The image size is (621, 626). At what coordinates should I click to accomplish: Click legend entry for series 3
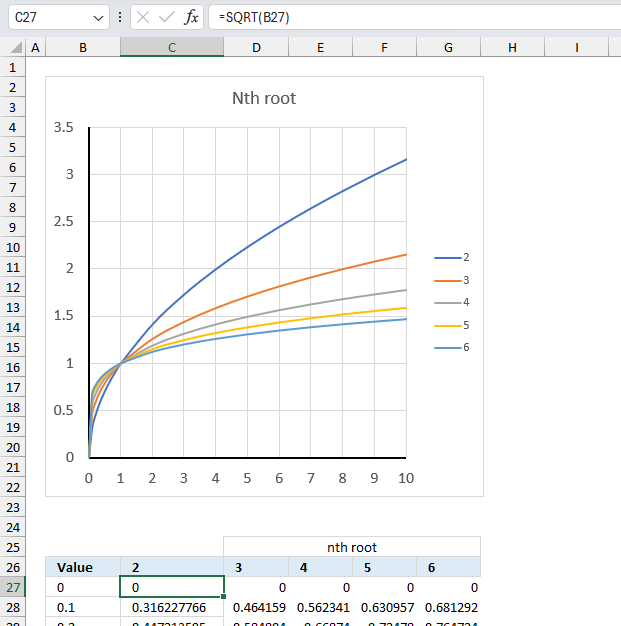[452, 280]
